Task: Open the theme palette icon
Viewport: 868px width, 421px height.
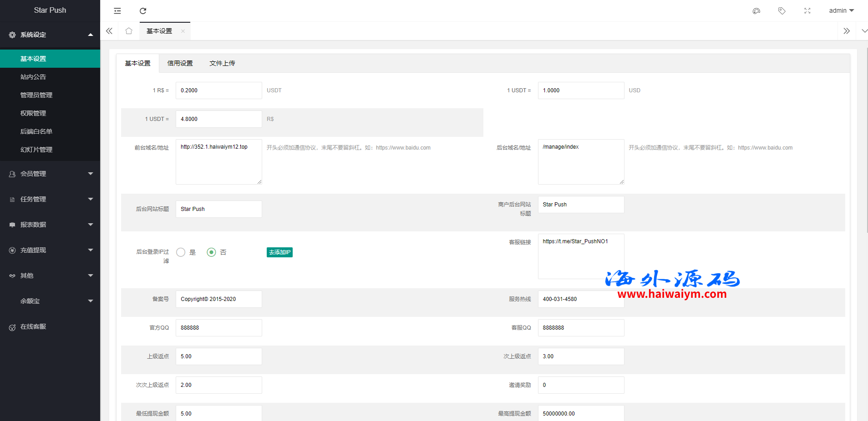Action: 756,11
